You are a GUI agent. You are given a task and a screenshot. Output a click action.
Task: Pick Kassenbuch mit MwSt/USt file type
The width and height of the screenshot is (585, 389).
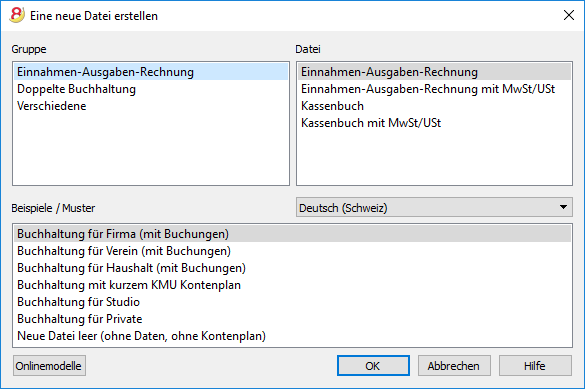(434, 123)
